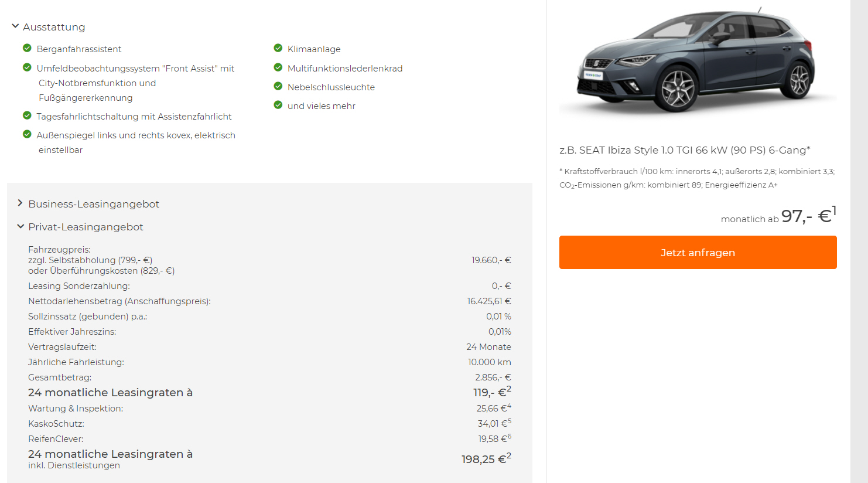The image size is (868, 483).
Task: Click the oder Überführungskosten (829,- €) line
Action: (101, 271)
